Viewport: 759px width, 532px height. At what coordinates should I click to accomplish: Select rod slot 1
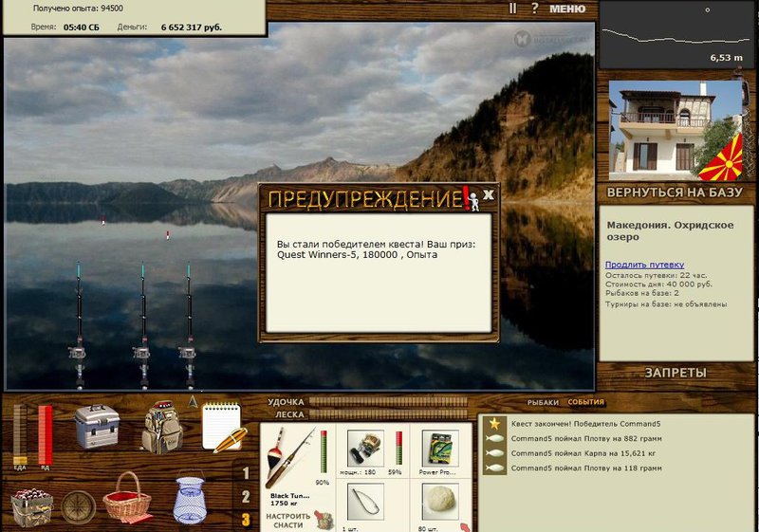(x=246, y=472)
